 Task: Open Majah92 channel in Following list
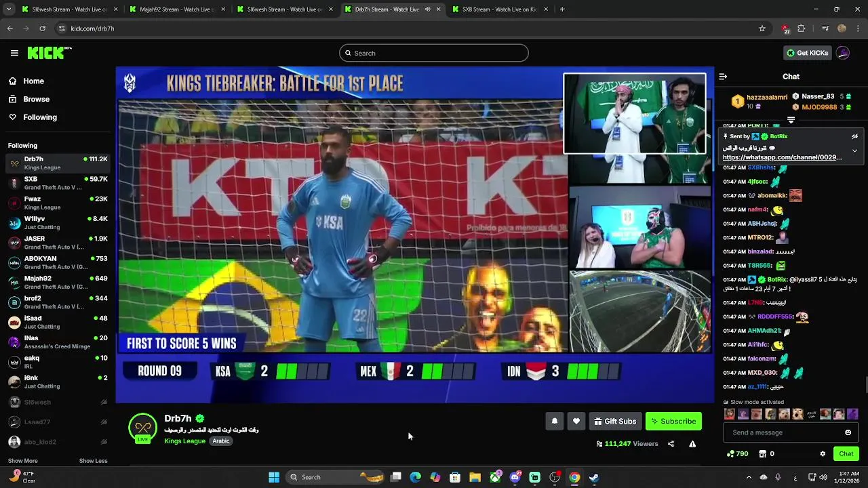coord(57,282)
